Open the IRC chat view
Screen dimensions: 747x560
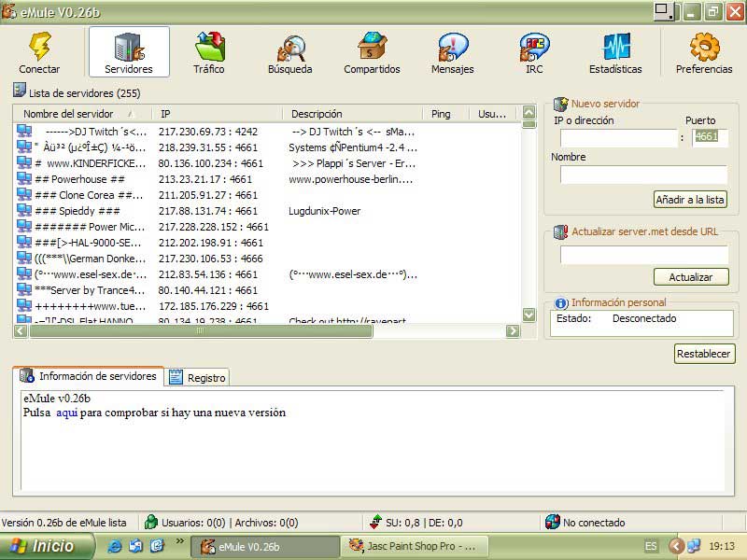pos(534,52)
